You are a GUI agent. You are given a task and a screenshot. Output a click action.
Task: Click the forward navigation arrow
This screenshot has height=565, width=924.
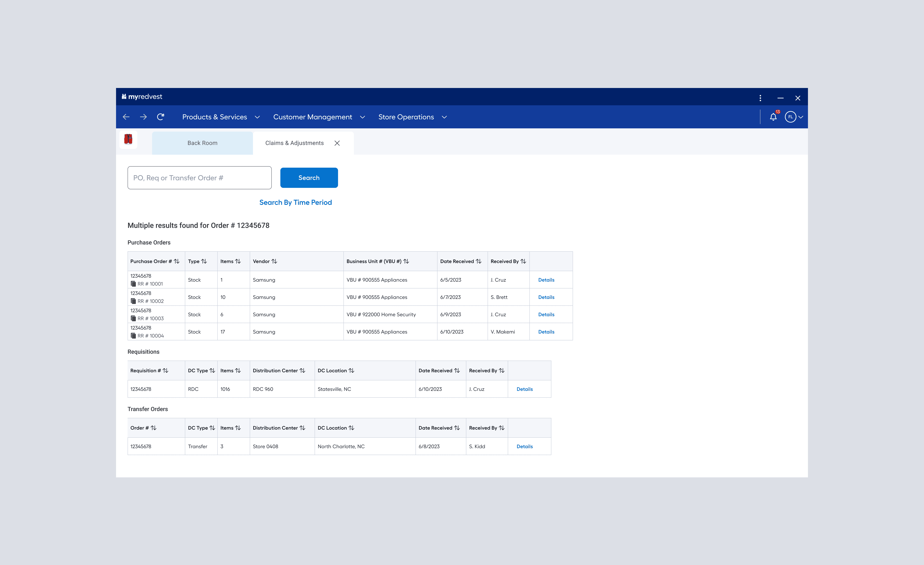[x=143, y=117]
